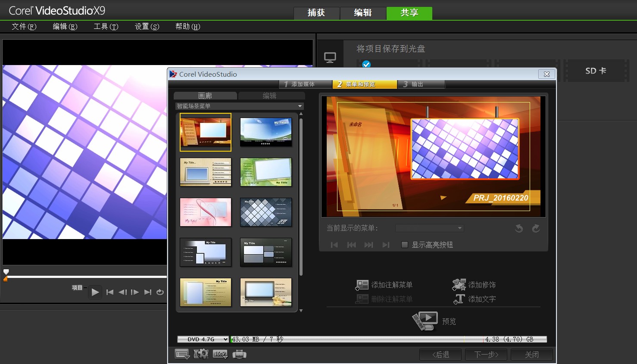Choose the flower TV screen menu template
637x364 pixels.
(x=266, y=292)
